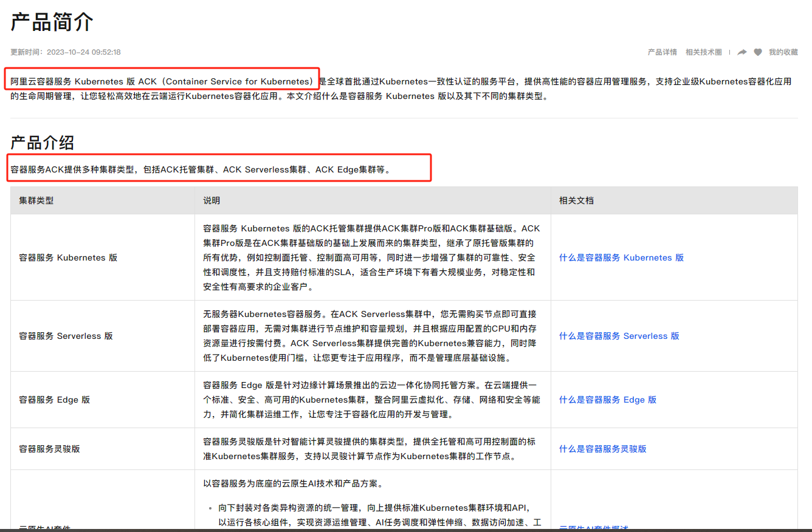Open 什么是容器服务 Edge 版 link
The image size is (812, 532).
click(x=608, y=400)
